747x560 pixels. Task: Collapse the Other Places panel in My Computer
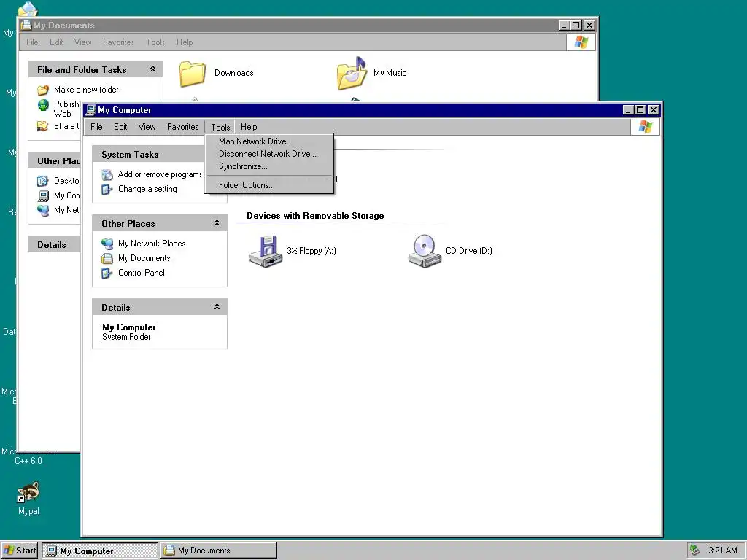[x=217, y=223]
